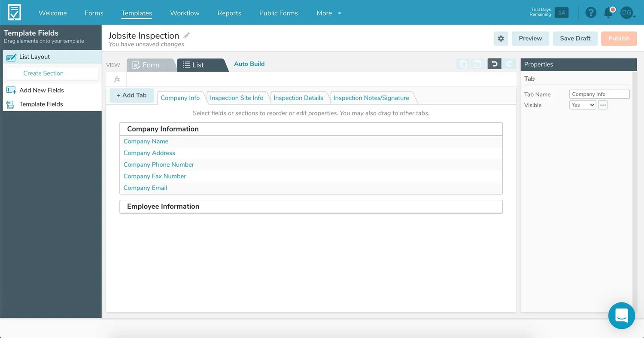
Task: Open the fx formula editor
Action: click(116, 79)
